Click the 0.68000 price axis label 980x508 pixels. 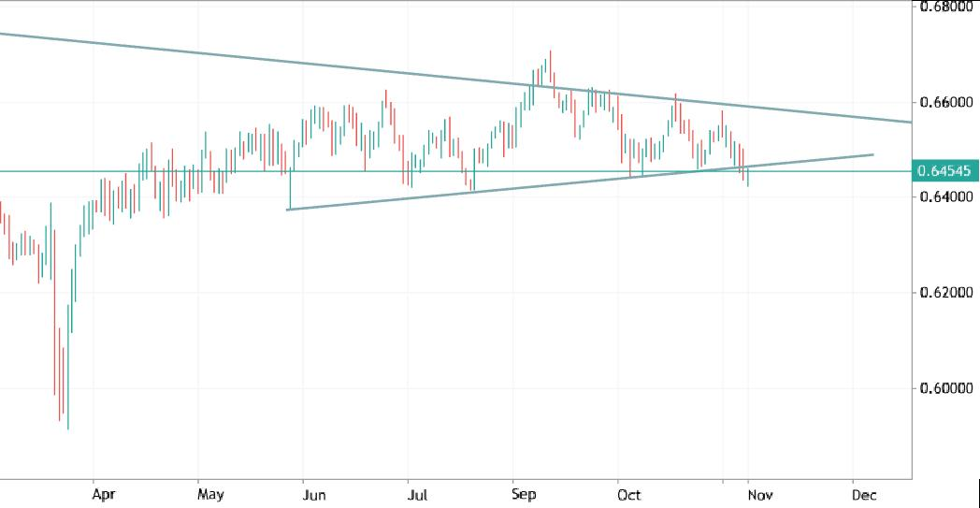point(944,7)
